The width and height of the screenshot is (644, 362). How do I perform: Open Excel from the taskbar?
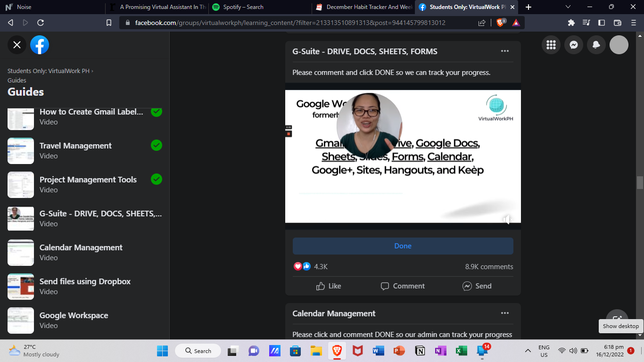point(461,351)
